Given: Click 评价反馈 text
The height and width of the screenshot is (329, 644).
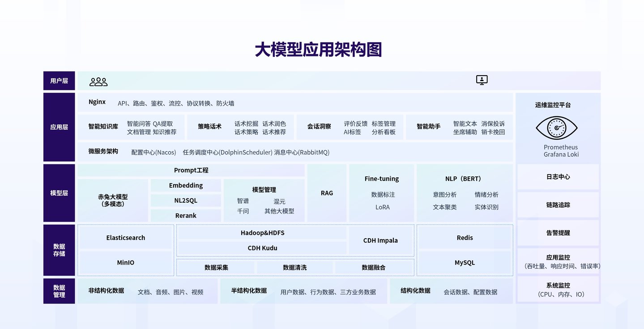Looking at the screenshot, I should (356, 124).
